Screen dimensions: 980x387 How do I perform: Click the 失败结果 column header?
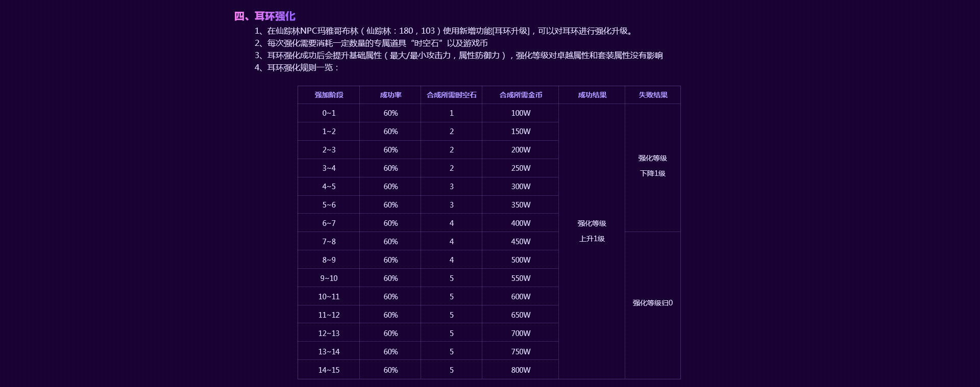pos(653,95)
